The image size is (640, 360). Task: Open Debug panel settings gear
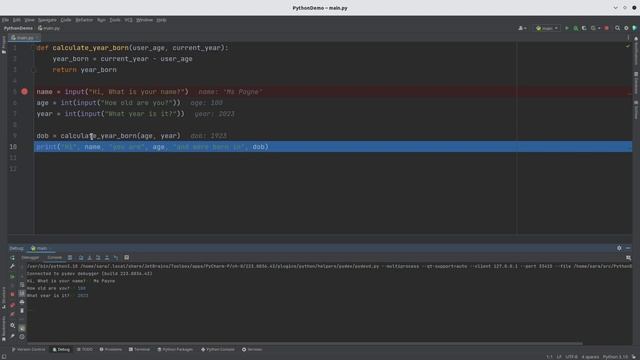[x=619, y=248]
